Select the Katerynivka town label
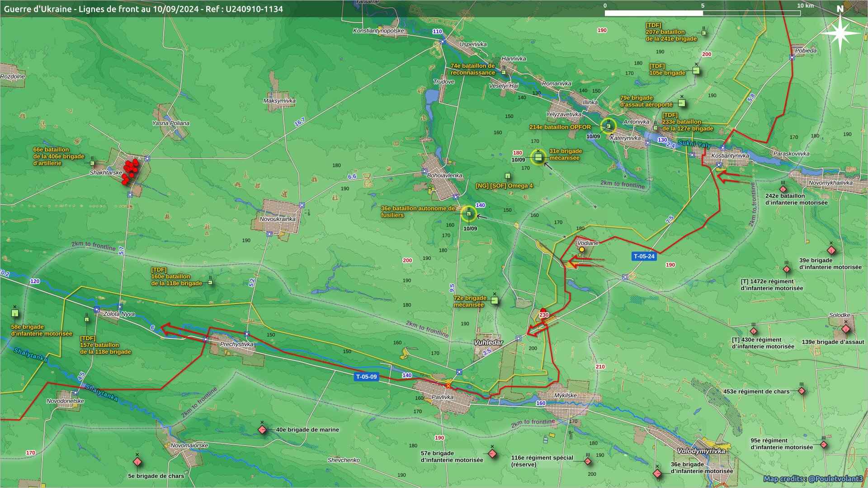 (626, 138)
